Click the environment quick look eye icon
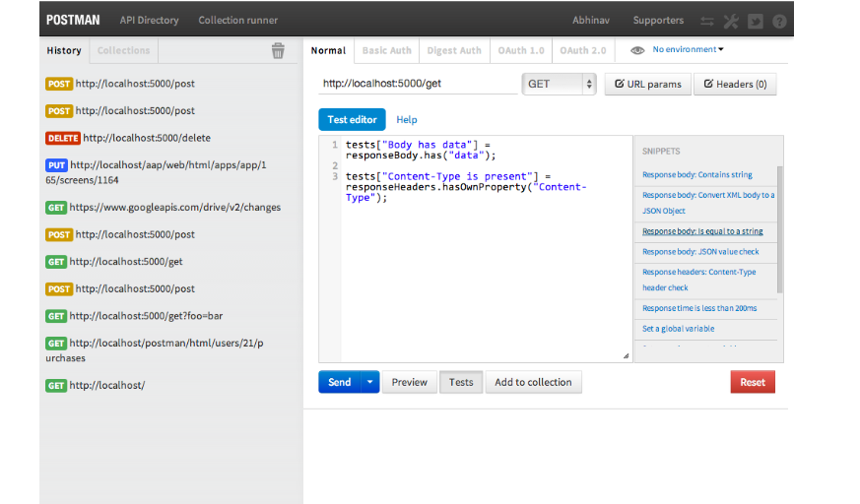 [x=637, y=50]
